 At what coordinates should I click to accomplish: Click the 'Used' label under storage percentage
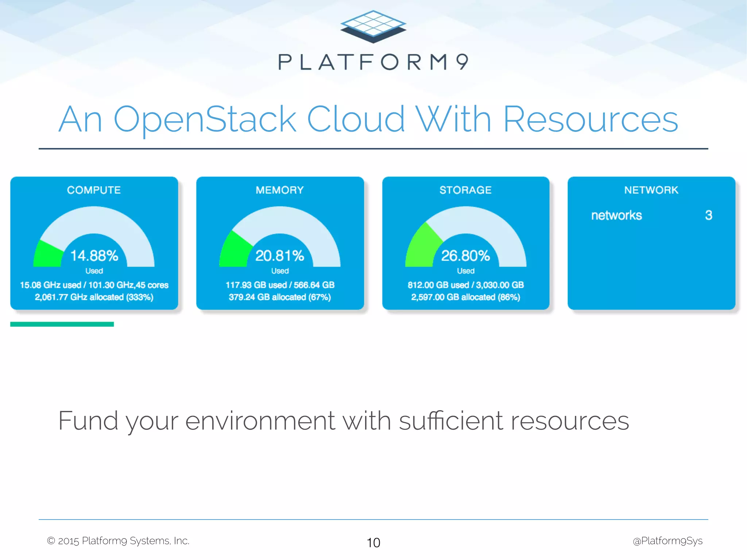click(466, 271)
